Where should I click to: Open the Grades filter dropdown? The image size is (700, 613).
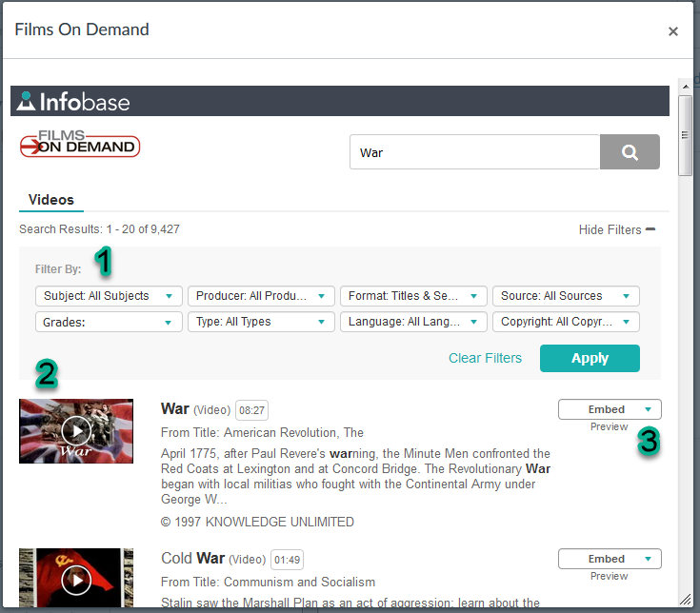[109, 322]
